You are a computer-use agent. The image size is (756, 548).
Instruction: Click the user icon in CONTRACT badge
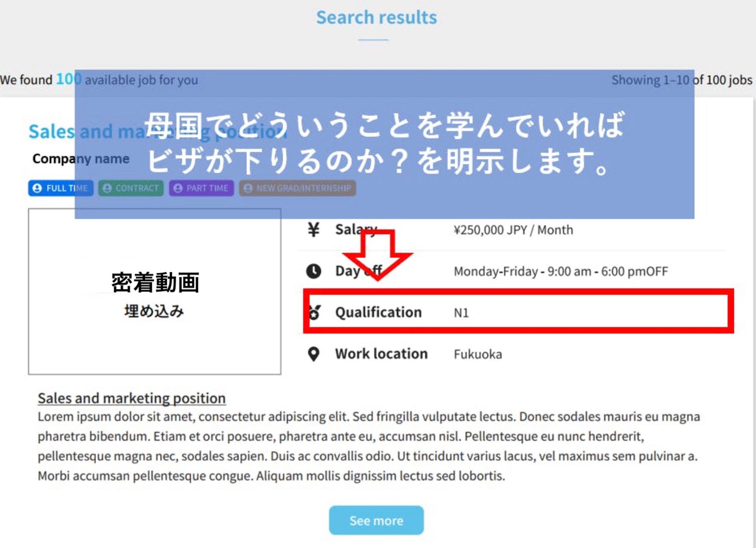107,188
